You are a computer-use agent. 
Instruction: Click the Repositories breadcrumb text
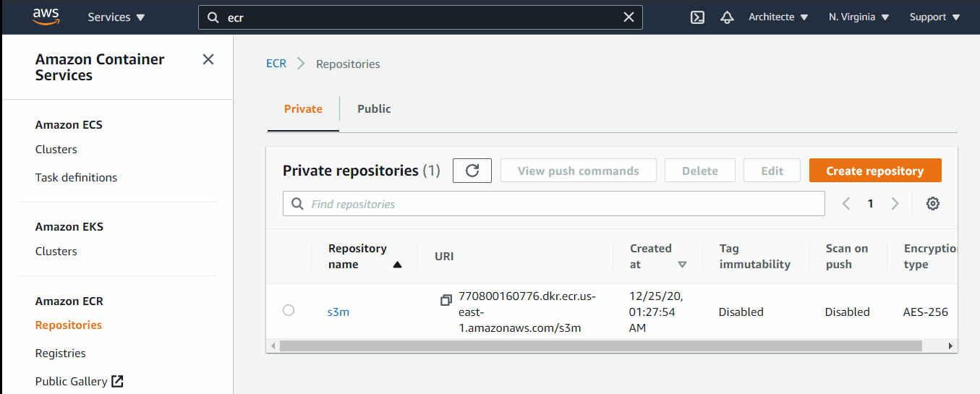coord(348,64)
